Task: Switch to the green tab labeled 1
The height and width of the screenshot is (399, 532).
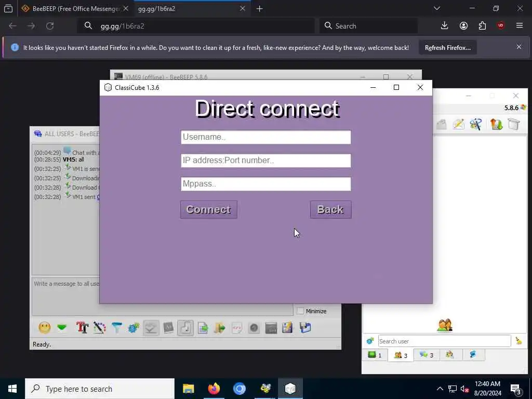Action: pos(375,355)
